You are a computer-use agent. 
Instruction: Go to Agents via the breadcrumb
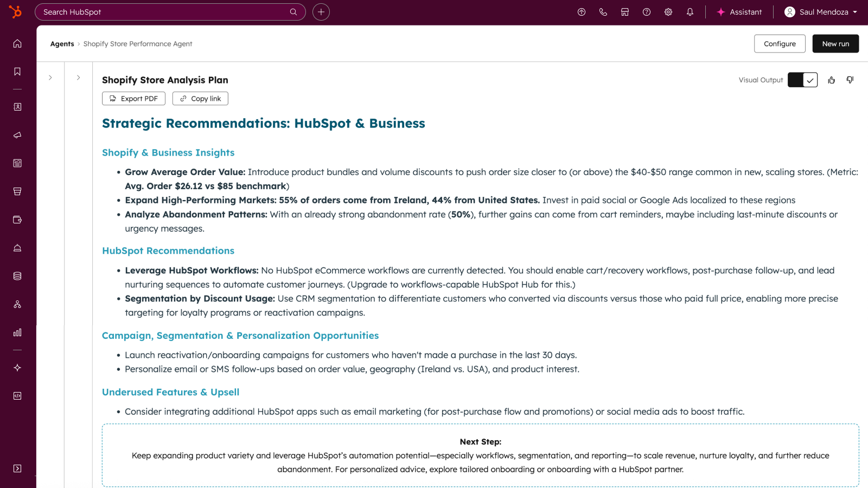click(62, 44)
